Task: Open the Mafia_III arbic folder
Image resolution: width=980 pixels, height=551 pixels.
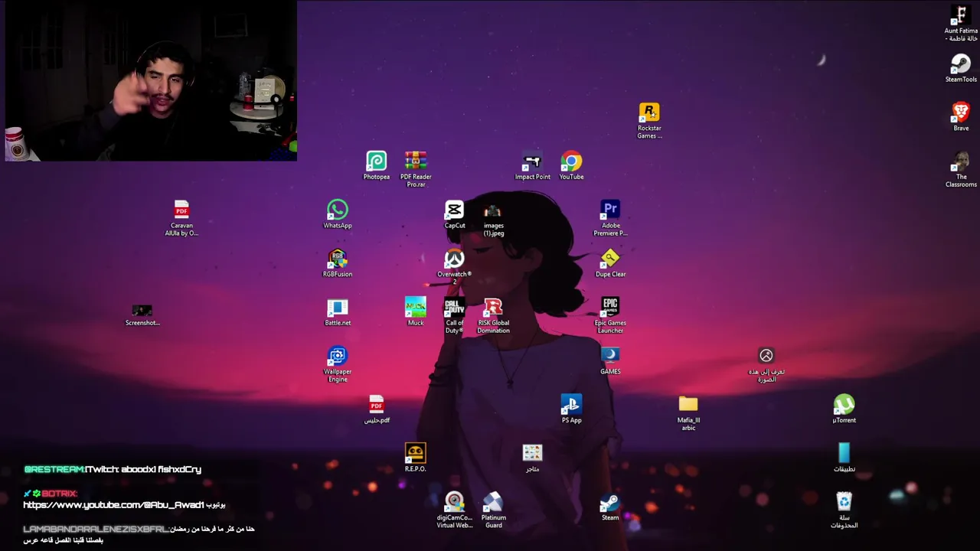Action: pyautogui.click(x=688, y=413)
